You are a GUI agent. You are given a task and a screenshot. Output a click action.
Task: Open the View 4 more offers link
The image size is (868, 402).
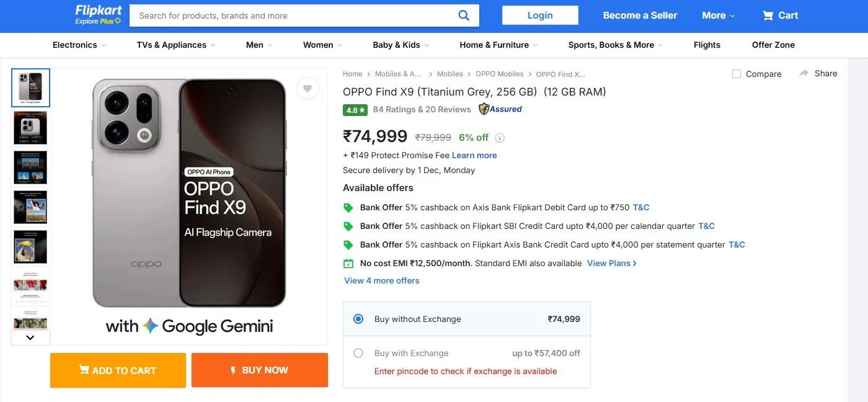[x=381, y=280]
